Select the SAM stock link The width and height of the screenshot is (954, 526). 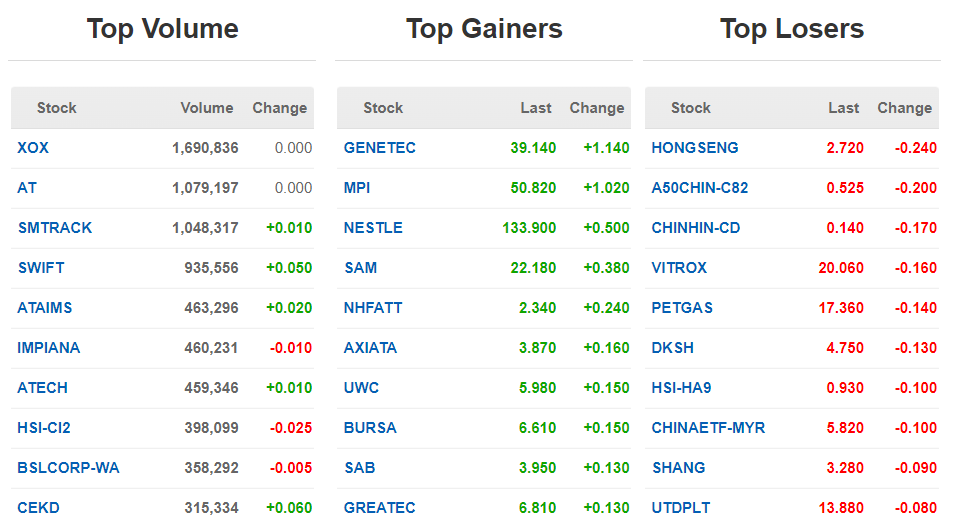(360, 268)
